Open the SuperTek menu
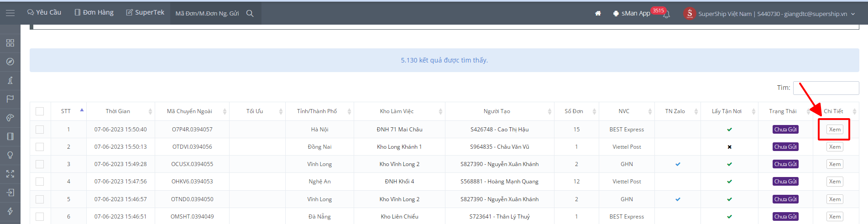 pyautogui.click(x=145, y=12)
